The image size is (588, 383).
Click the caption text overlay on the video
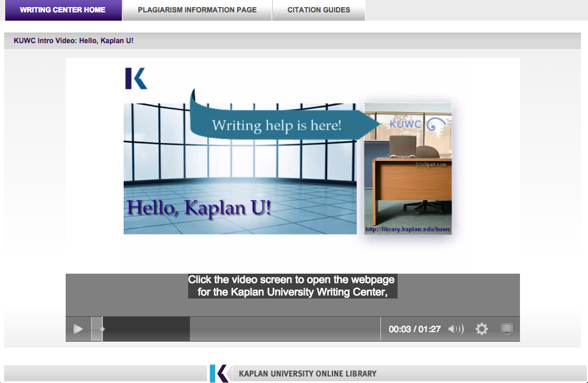pyautogui.click(x=292, y=285)
